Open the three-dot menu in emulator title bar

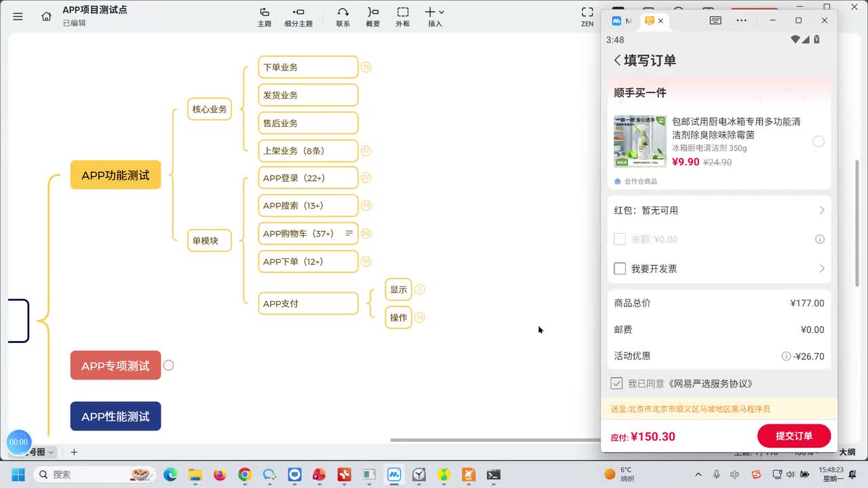[742, 20]
